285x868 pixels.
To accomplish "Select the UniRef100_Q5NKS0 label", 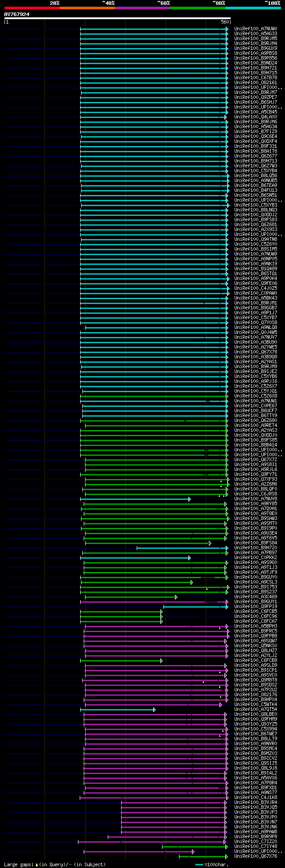I will click(x=256, y=645).
